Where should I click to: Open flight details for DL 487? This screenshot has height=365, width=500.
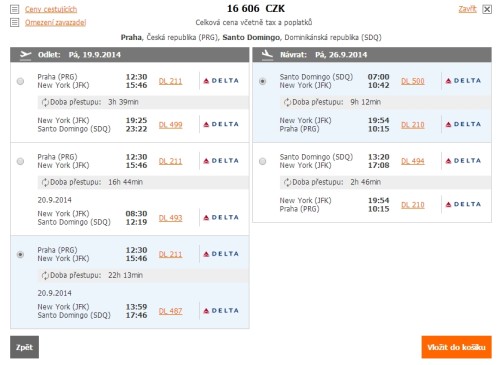tap(170, 311)
